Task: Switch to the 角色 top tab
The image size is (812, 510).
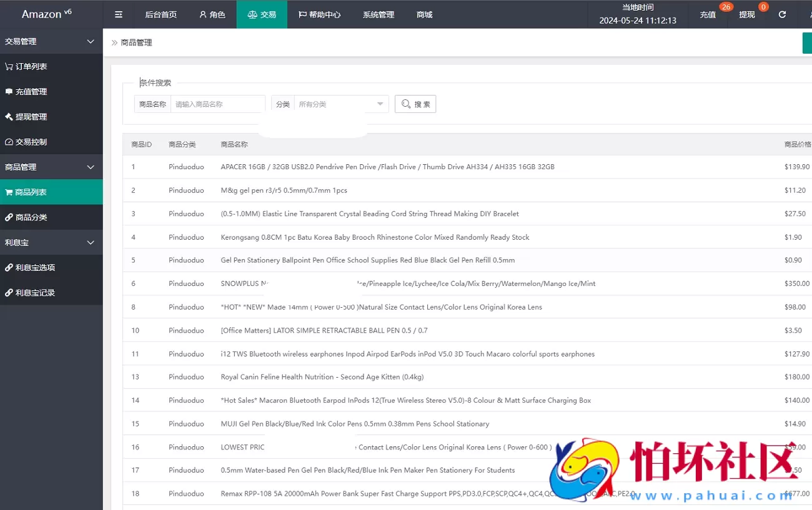Action: tap(212, 14)
